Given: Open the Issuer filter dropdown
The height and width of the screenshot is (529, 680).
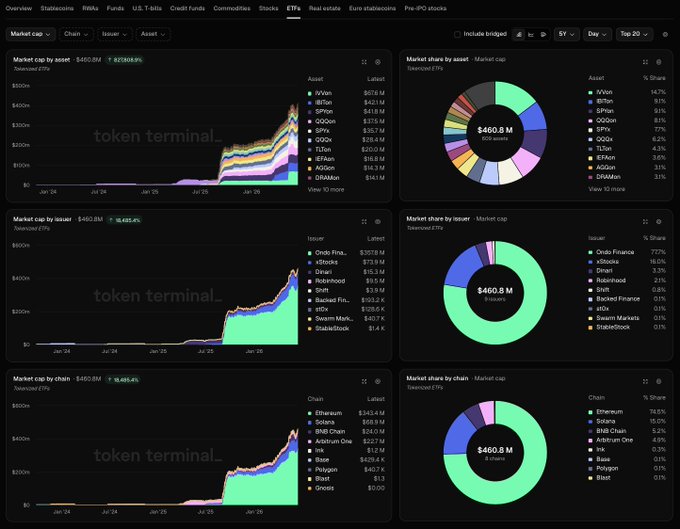Looking at the screenshot, I should click(114, 34).
